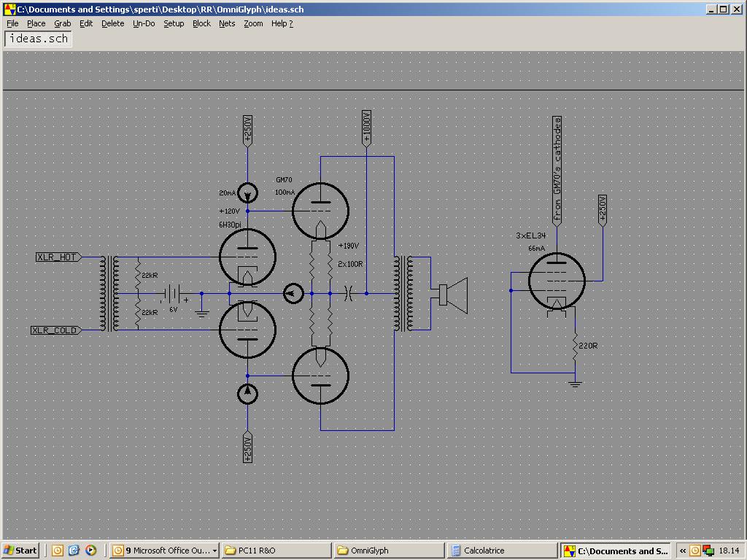
Task: Click the Windows Start button
Action: 20,551
